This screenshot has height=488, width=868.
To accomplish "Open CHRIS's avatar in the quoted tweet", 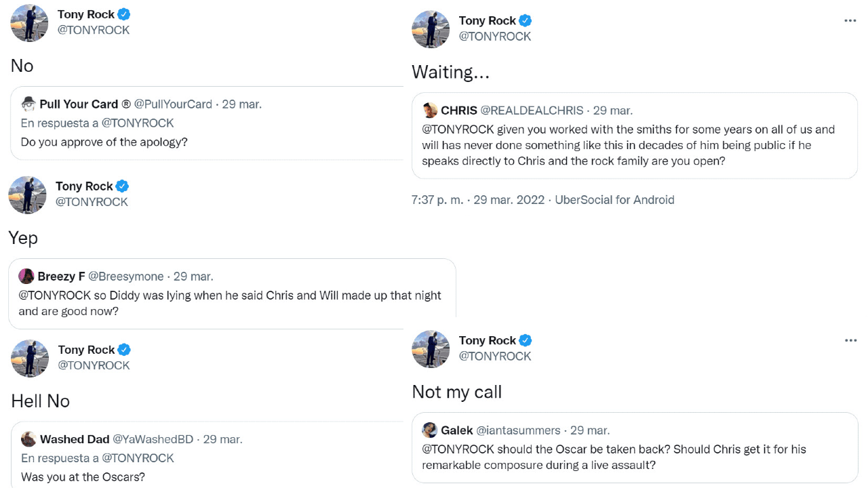I will (x=429, y=109).
